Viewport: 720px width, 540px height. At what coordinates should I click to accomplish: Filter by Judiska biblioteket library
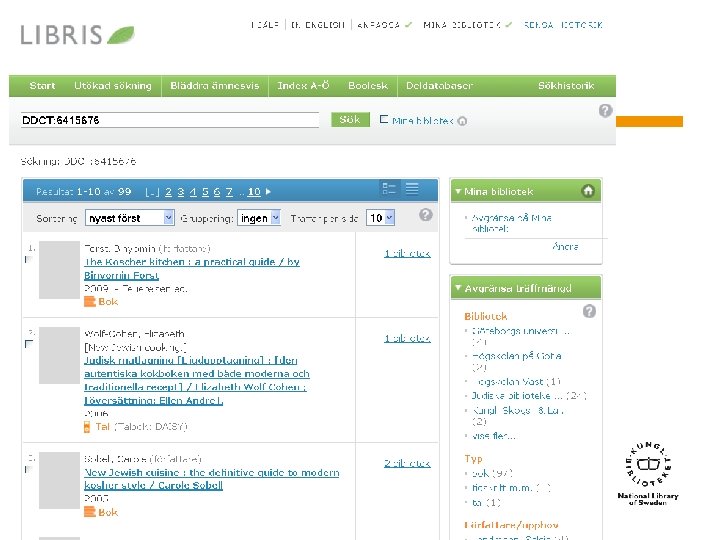[529, 395]
